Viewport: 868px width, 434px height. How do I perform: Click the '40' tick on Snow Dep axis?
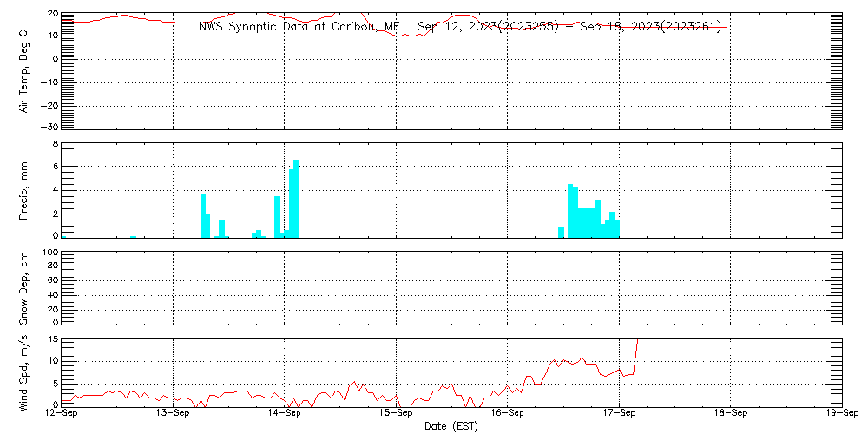53,295
